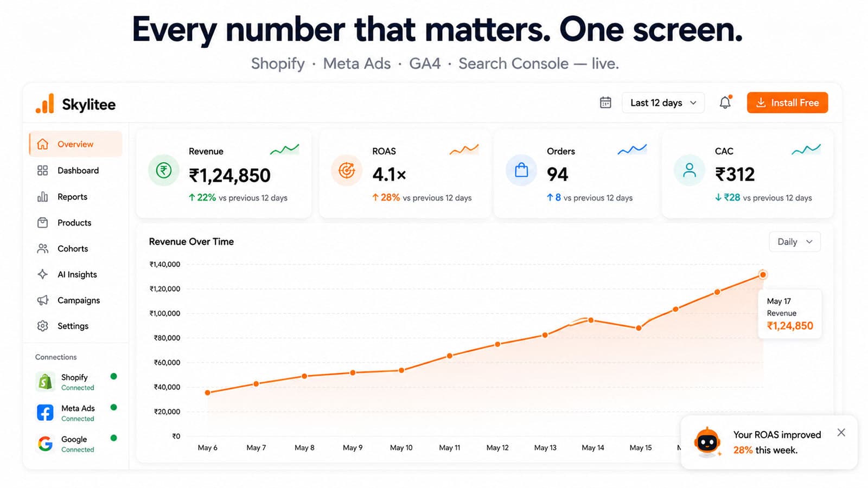The height and width of the screenshot is (488, 868).
Task: Click the CAC person icon
Action: [690, 170]
